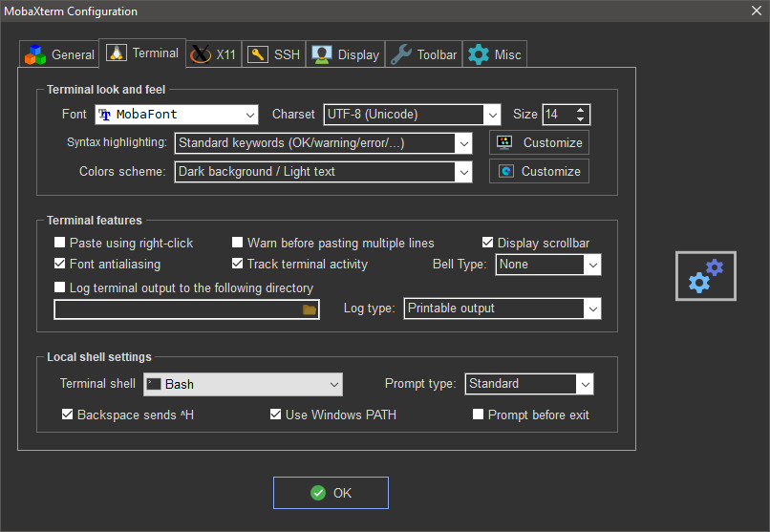Click the Display tab monitor icon
This screenshot has height=532, width=770.
tap(322, 54)
